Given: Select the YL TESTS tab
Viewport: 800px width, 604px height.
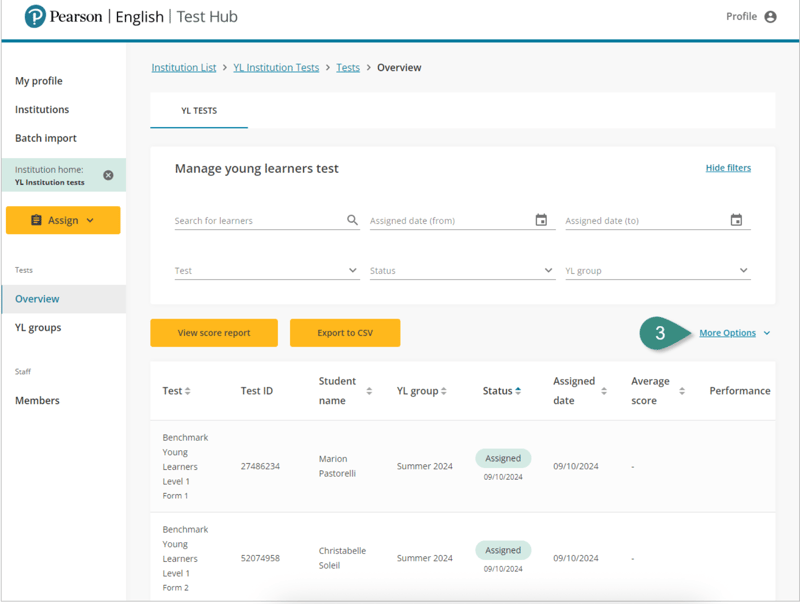Looking at the screenshot, I should (x=199, y=111).
